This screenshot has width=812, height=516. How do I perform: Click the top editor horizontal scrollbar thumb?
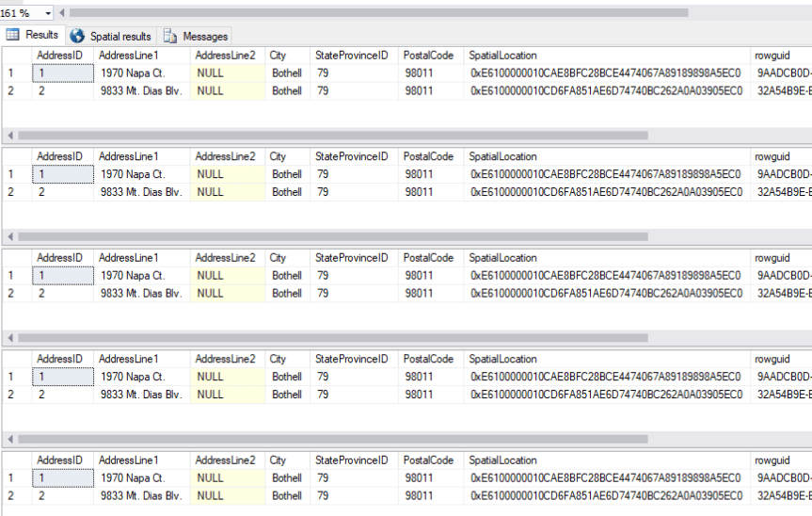click(x=376, y=12)
